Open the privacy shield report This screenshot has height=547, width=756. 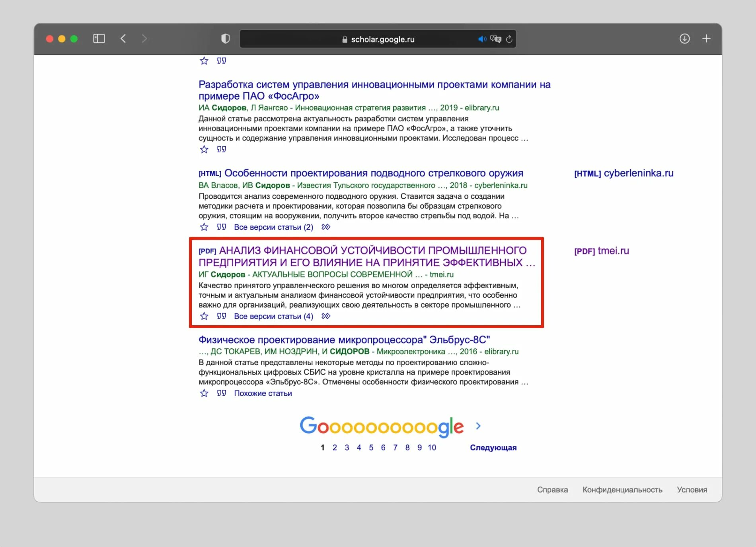coord(226,39)
